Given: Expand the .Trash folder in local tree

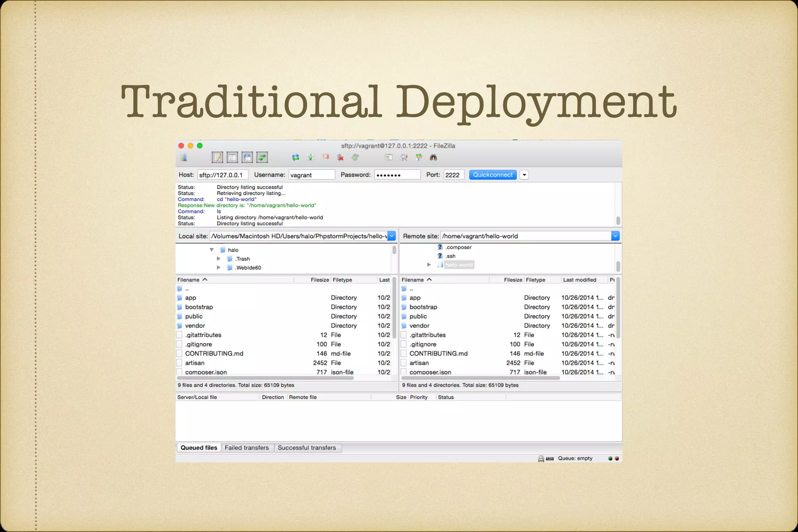Looking at the screenshot, I should click(x=219, y=259).
